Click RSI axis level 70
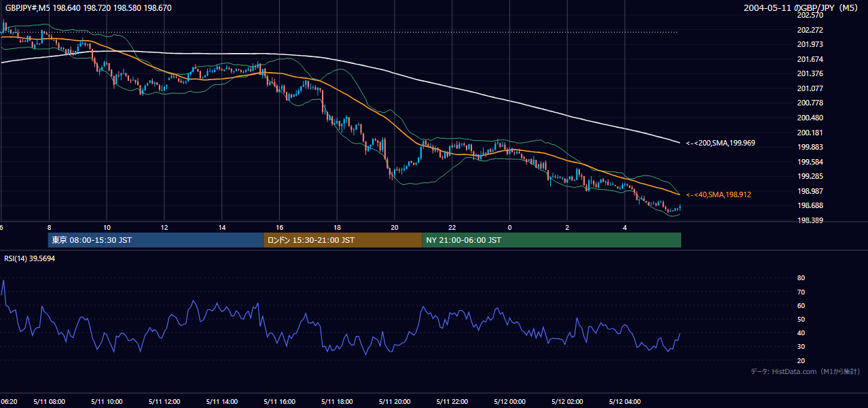868x408 pixels. point(801,292)
